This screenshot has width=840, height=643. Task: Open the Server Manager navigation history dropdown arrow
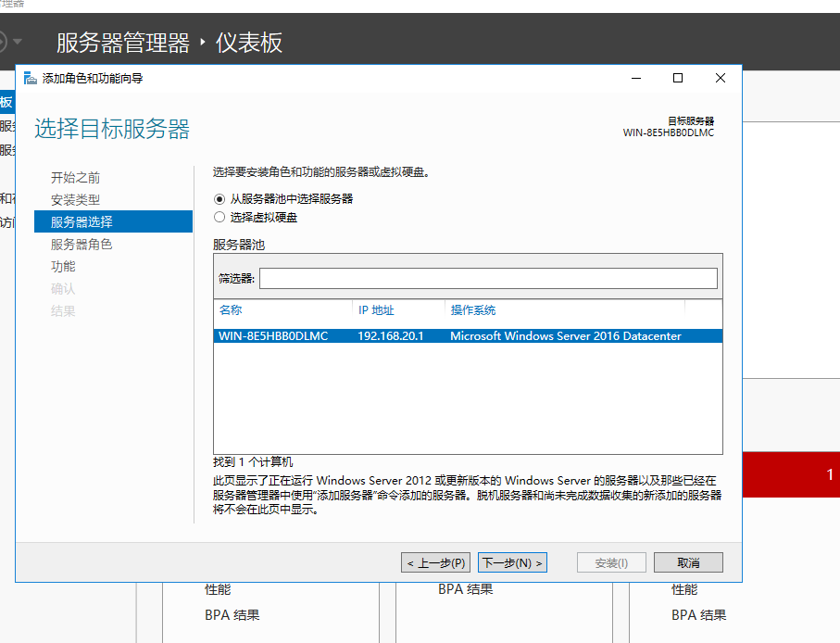pos(18,42)
